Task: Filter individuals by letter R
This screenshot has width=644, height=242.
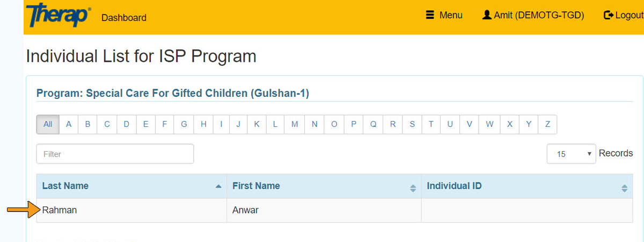Action: click(393, 124)
